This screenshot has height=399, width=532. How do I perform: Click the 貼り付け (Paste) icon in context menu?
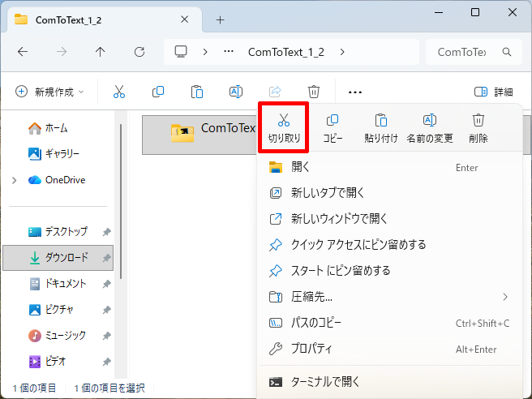pyautogui.click(x=380, y=127)
